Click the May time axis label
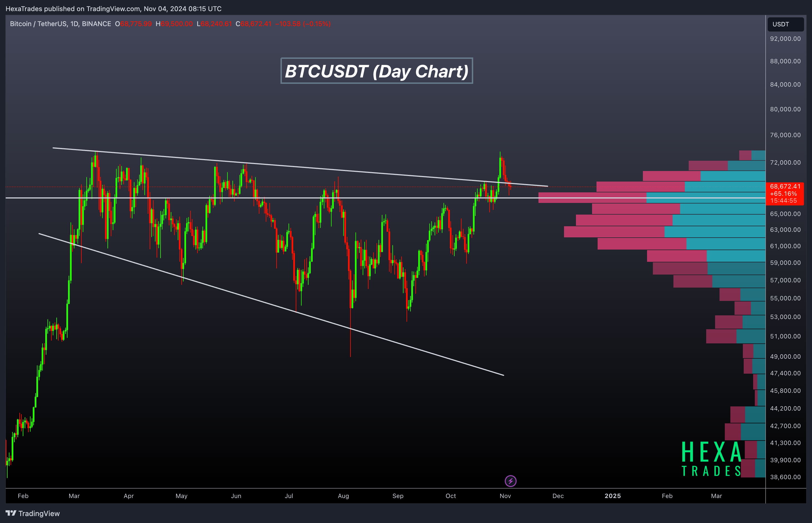Viewport: 812px width, 523px height. tap(181, 496)
